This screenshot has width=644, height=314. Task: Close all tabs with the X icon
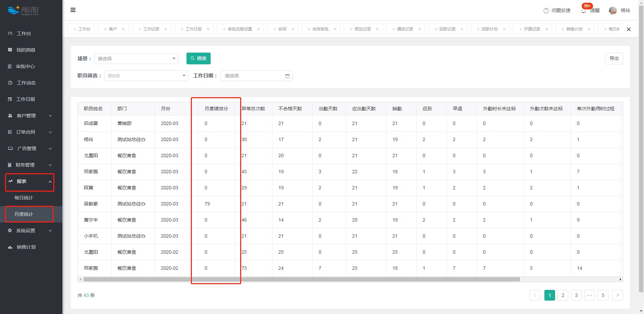(x=629, y=29)
